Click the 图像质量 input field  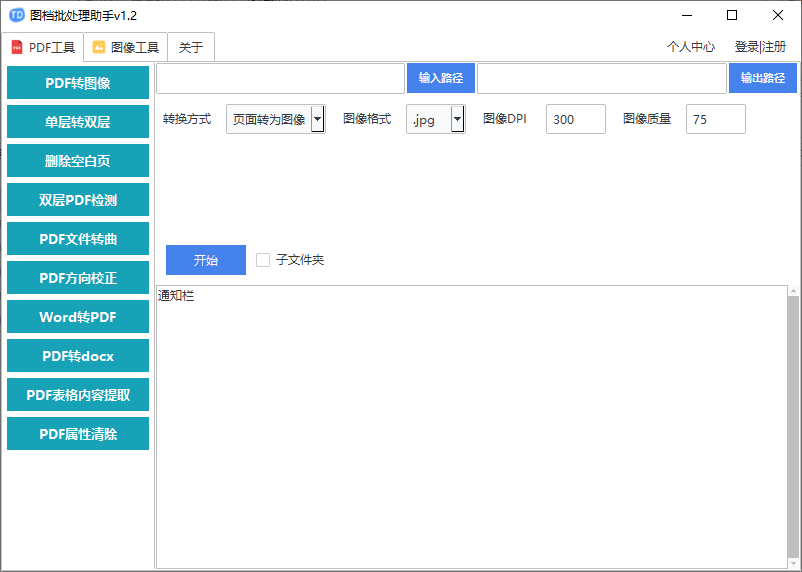[x=715, y=119]
